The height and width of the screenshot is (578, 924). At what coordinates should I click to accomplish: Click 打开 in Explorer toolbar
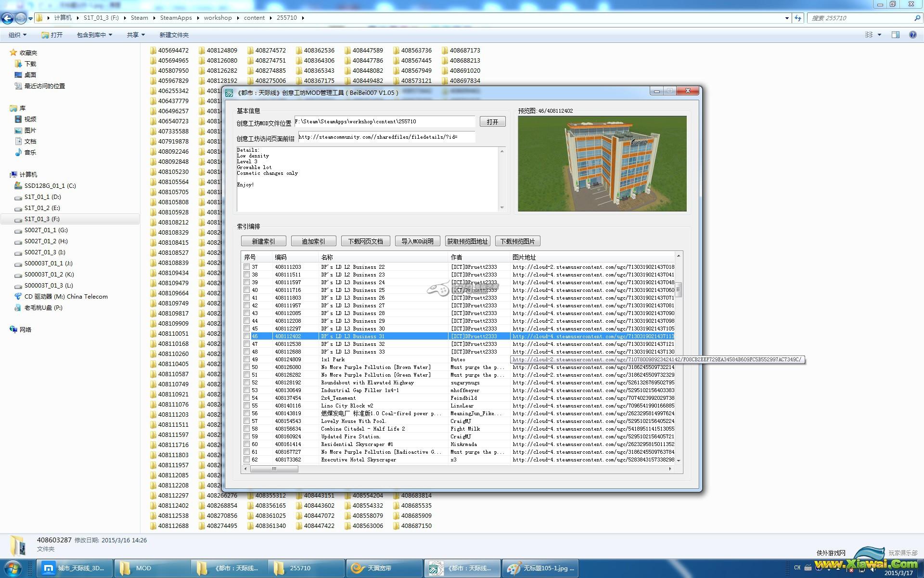[x=52, y=35]
